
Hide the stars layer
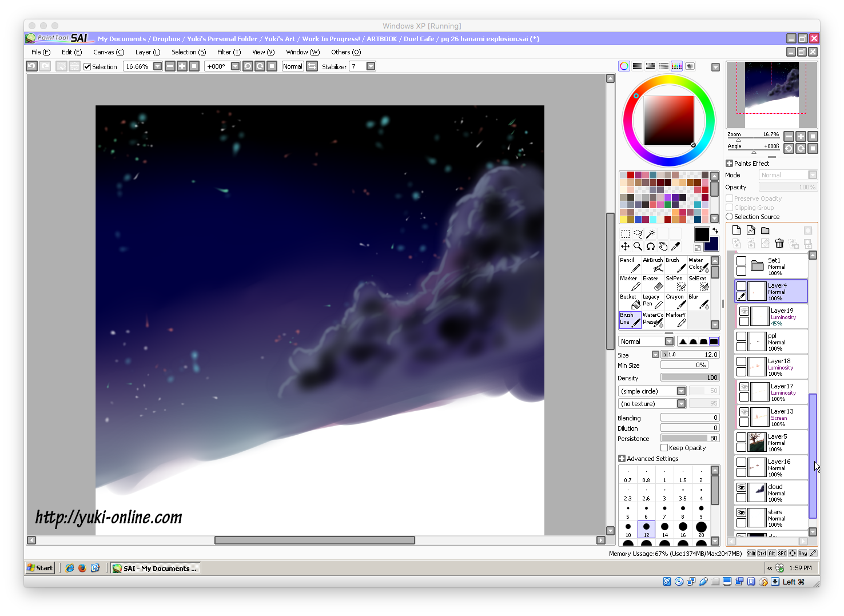pyautogui.click(x=741, y=513)
